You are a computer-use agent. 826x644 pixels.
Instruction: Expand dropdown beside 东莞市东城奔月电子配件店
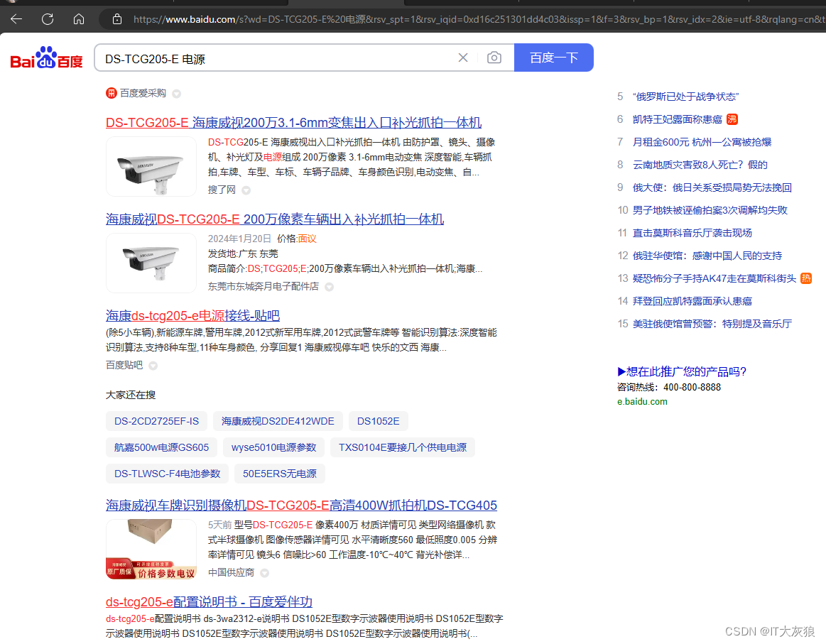tap(330, 287)
